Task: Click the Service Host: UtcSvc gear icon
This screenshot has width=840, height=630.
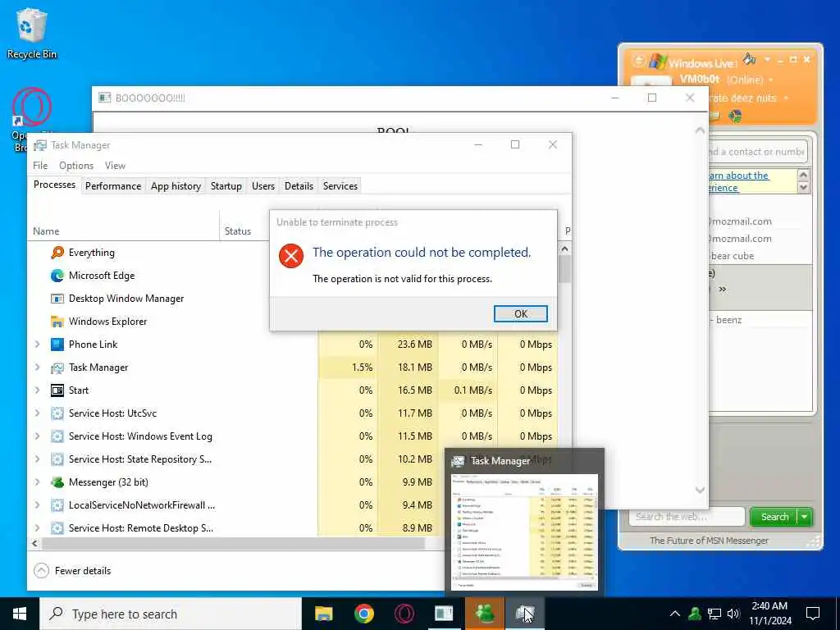Action: [x=57, y=413]
